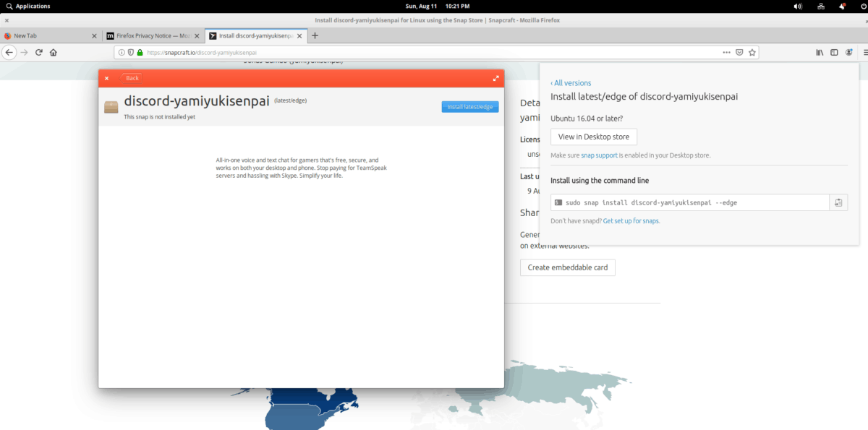Viewport: 868px width, 430px height.
Task: Copy the snap install command to clipboard
Action: [x=838, y=202]
